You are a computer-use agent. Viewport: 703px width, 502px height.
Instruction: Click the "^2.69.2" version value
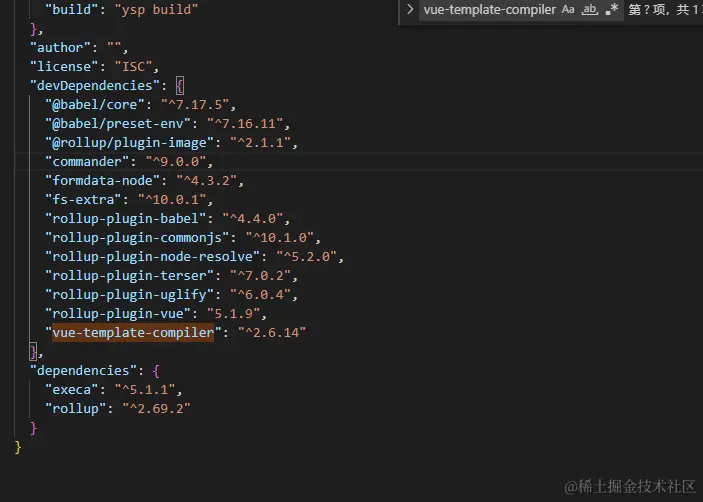click(x=156, y=409)
